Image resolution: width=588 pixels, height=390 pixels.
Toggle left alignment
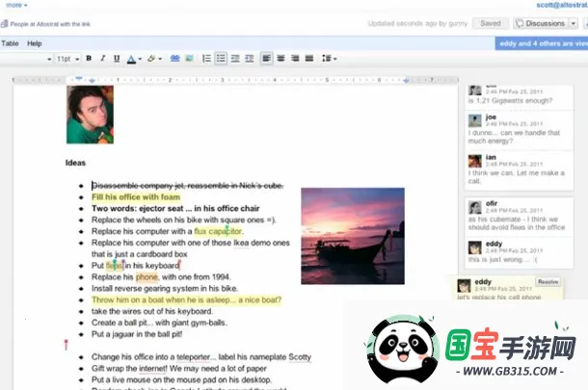click(266, 59)
